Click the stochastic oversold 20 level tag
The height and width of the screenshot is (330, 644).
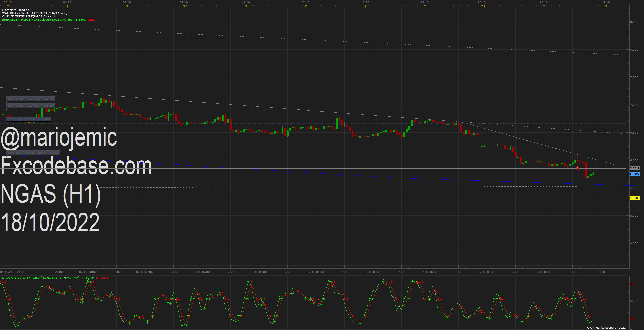point(632,319)
